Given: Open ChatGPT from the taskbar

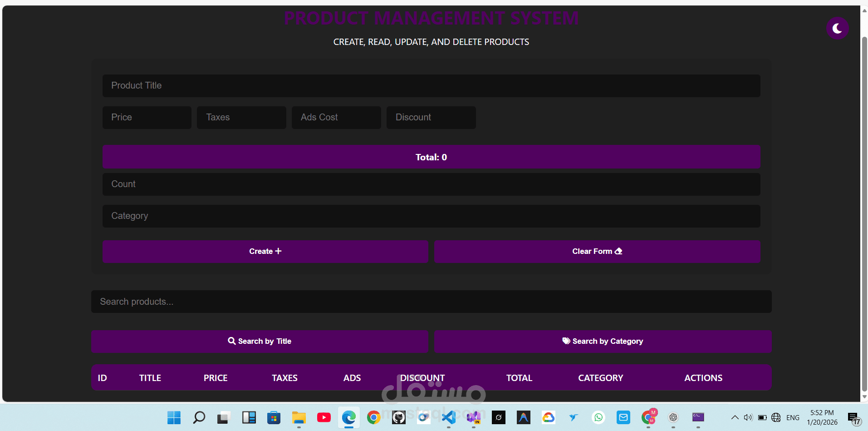Looking at the screenshot, I should (673, 417).
